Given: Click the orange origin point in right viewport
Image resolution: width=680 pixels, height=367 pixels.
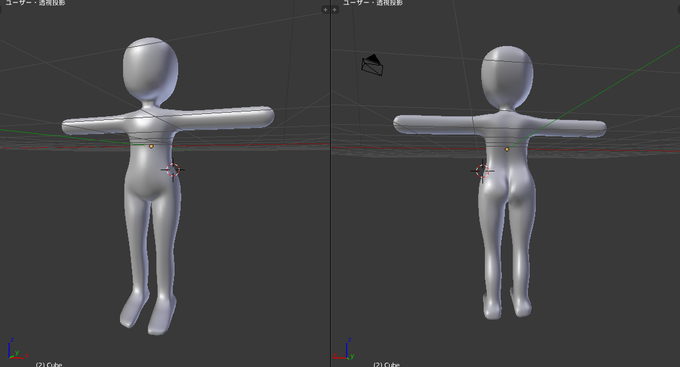Looking at the screenshot, I should [507, 149].
